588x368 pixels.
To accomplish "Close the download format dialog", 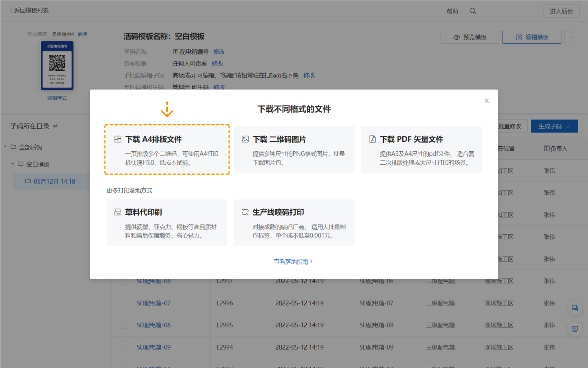I will coord(486,101).
